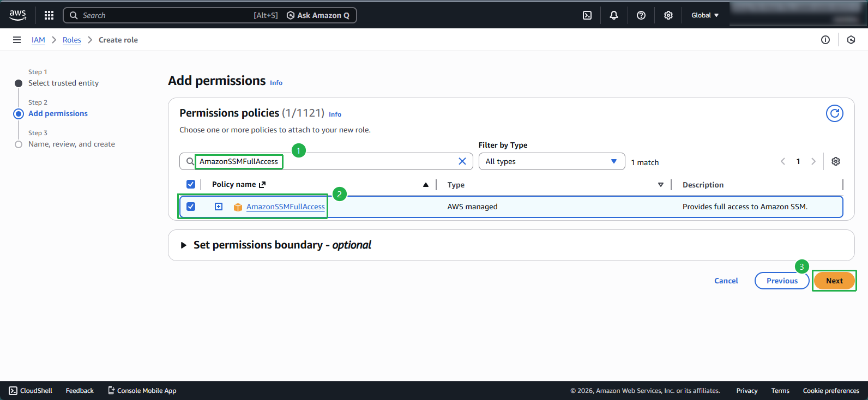Click 'AWS managed' type cell
The width and height of the screenshot is (868, 400).
pos(472,207)
